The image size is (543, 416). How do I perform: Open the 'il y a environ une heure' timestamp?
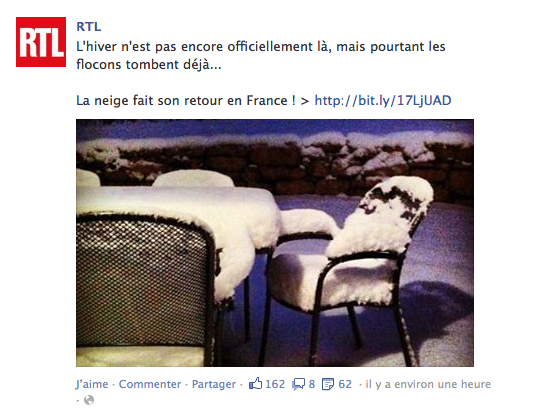click(x=428, y=384)
